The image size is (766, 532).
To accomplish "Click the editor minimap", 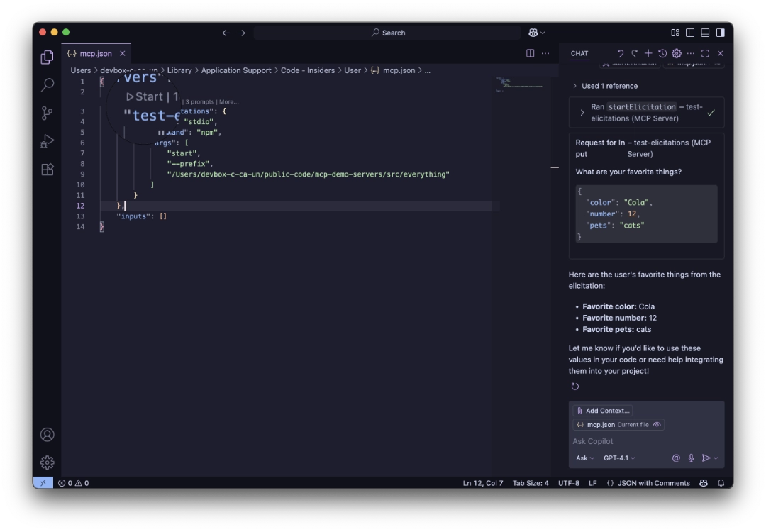I will click(x=520, y=84).
